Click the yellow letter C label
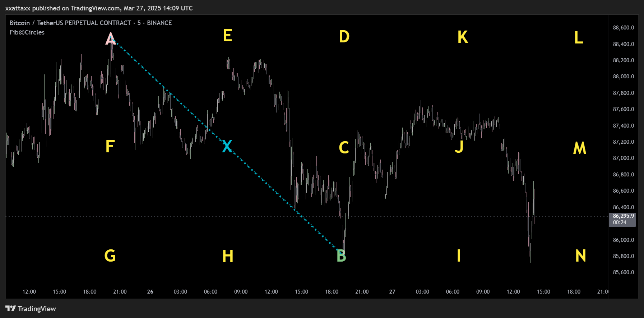Screen dimensions: 644x318 (x=344, y=148)
